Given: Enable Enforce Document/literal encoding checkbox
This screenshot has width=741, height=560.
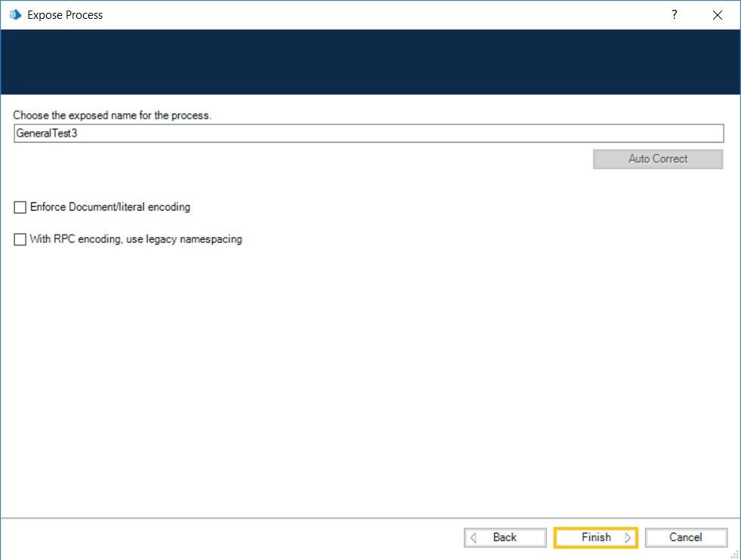Looking at the screenshot, I should 20,208.
